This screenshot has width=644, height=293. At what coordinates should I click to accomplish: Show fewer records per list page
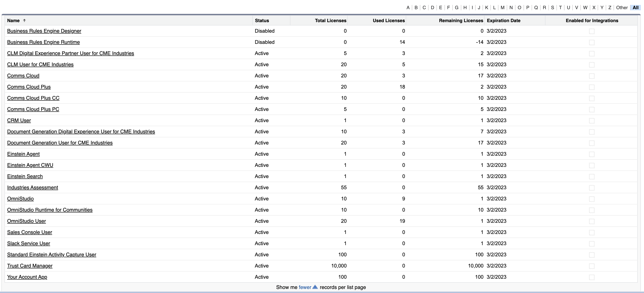click(x=305, y=287)
